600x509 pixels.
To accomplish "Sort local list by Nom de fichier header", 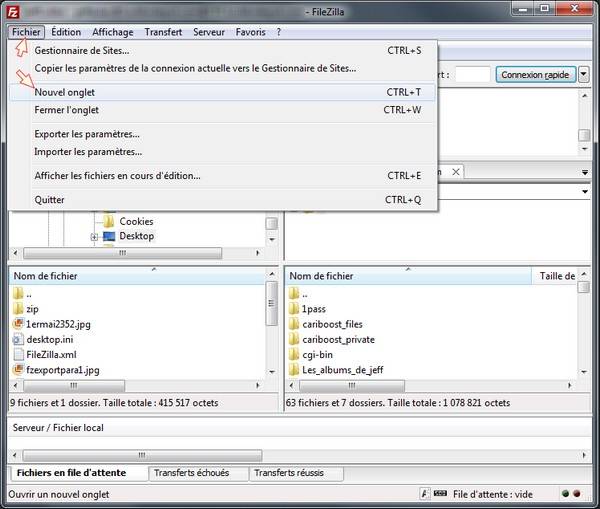I will (137, 276).
